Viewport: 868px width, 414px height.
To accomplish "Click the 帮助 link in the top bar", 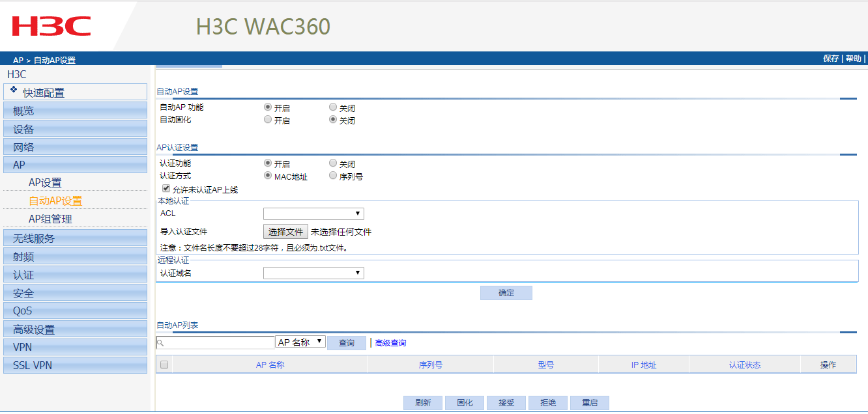I will (853, 59).
